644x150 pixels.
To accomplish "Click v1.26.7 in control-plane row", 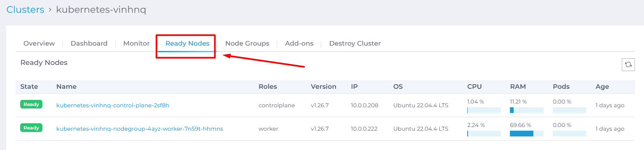I will pos(320,105).
